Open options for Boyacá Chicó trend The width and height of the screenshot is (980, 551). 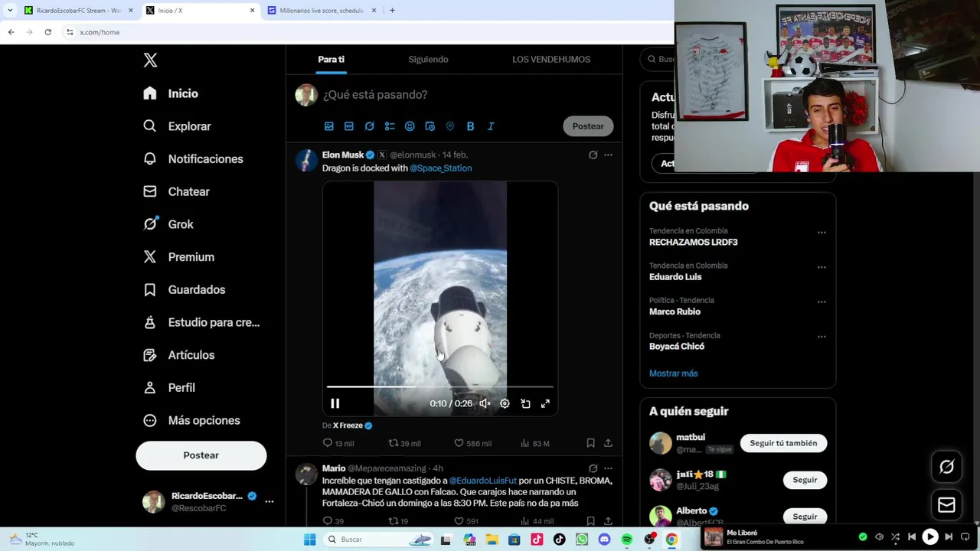coord(822,337)
